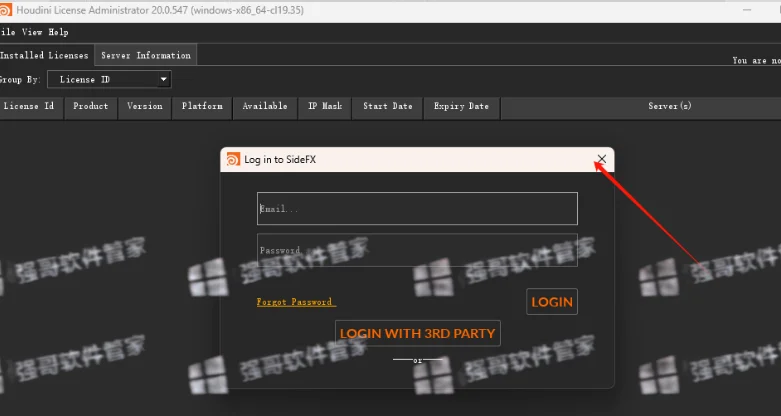Close the Log in to SideFX dialog
This screenshot has width=781, height=416.
coord(602,159)
